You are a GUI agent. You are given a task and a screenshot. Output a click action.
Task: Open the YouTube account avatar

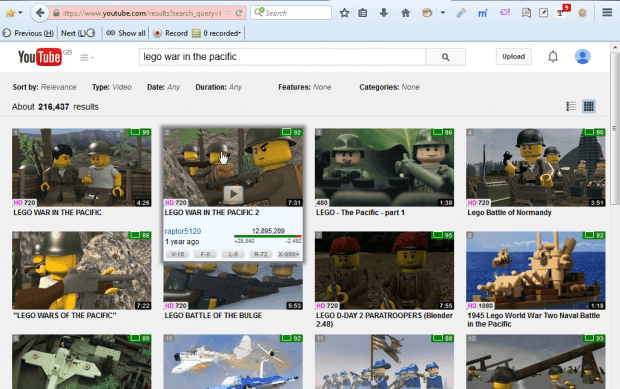[582, 57]
